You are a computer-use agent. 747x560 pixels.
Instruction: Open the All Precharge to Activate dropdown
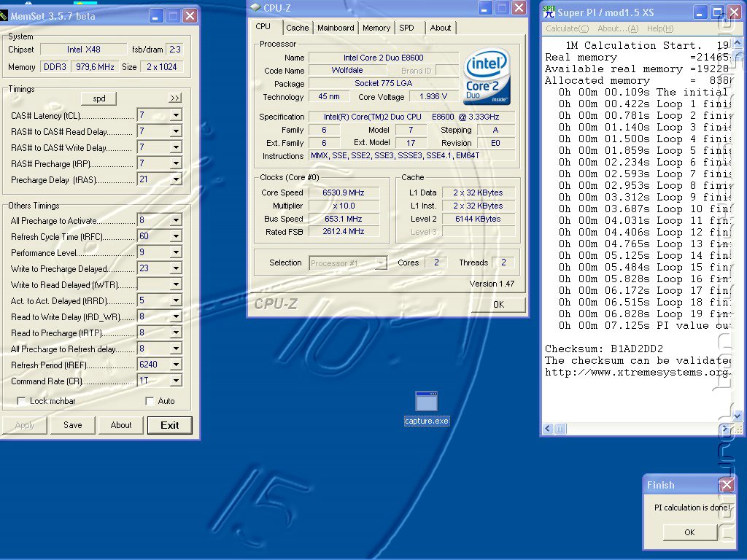pyautogui.click(x=177, y=220)
